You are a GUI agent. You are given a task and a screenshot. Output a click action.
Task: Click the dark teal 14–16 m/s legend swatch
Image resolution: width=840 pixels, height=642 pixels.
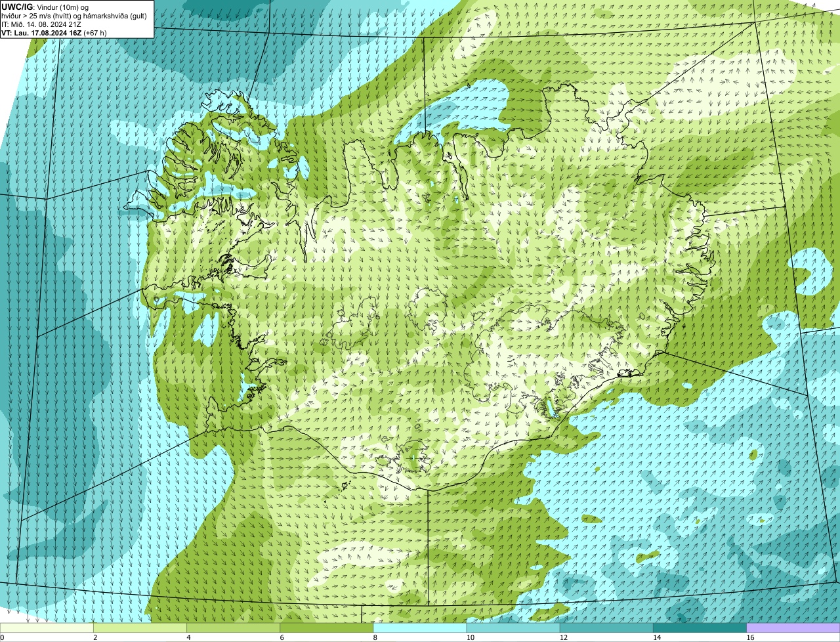(x=700, y=628)
